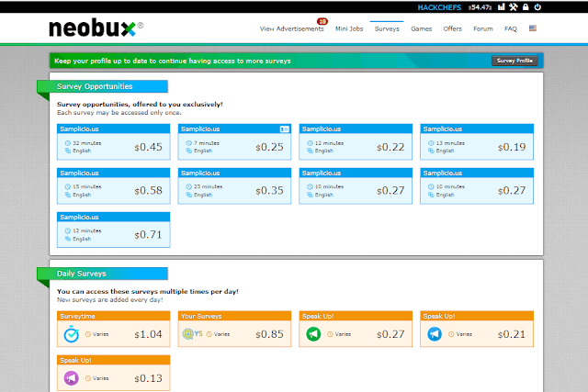Open the Your Surveys $0.85 daily survey
The height and width of the screenshot is (392, 588).
coord(235,329)
